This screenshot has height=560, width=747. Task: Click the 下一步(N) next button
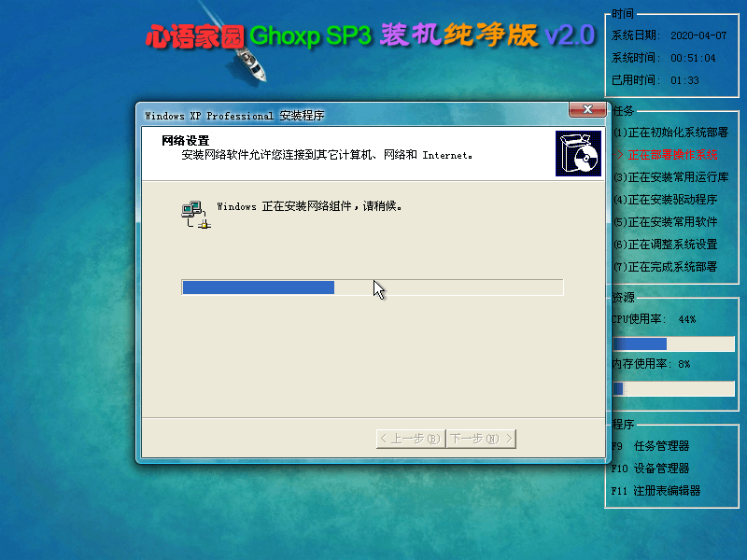tap(481, 439)
